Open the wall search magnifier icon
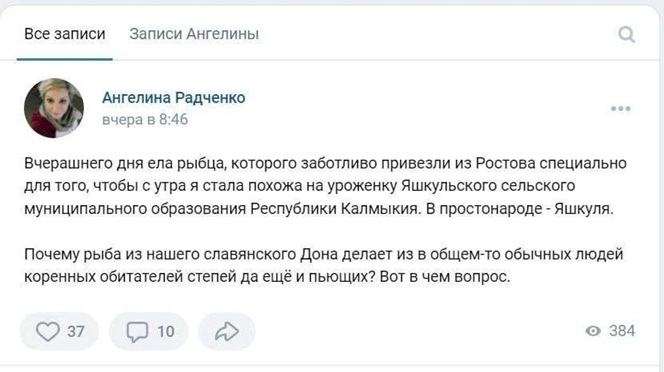The image size is (664, 372). pos(626,34)
